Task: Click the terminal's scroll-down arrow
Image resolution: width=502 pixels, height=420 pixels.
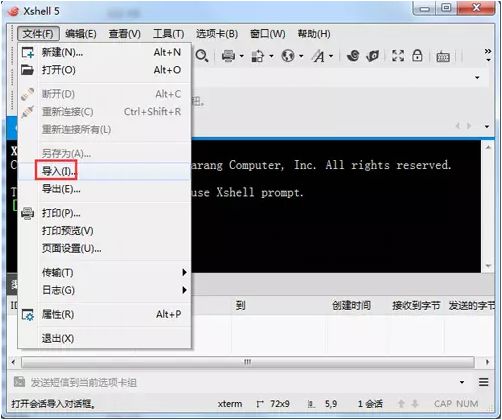Action: (x=488, y=266)
